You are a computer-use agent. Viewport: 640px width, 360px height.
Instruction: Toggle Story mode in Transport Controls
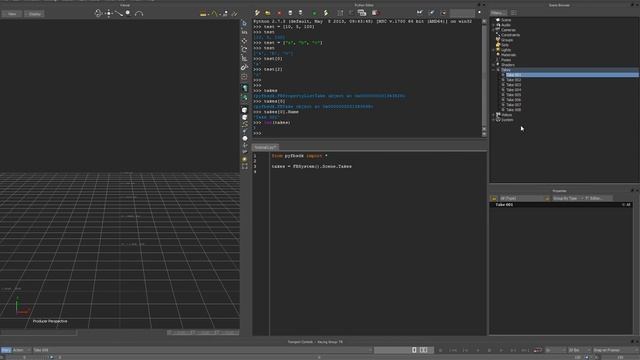click(6, 350)
